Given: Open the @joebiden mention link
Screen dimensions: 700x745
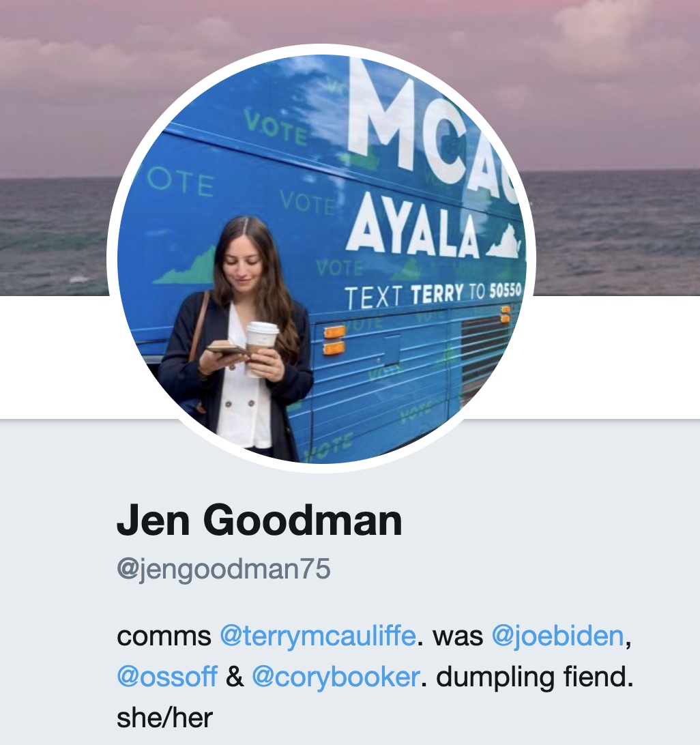Looking at the screenshot, I should click(557, 636).
